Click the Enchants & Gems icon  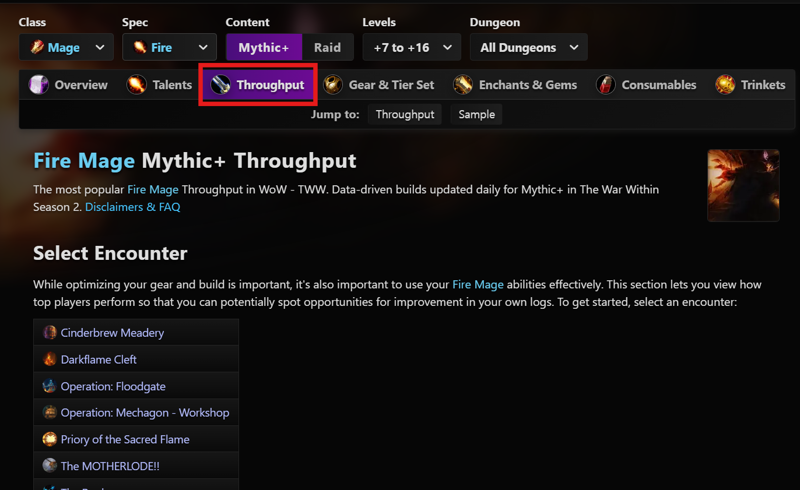coord(463,85)
